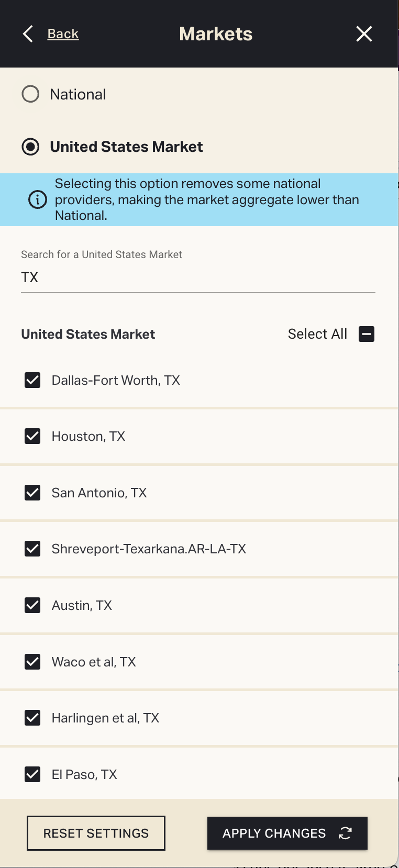Deselect Harlingen et al, TX

(32, 718)
